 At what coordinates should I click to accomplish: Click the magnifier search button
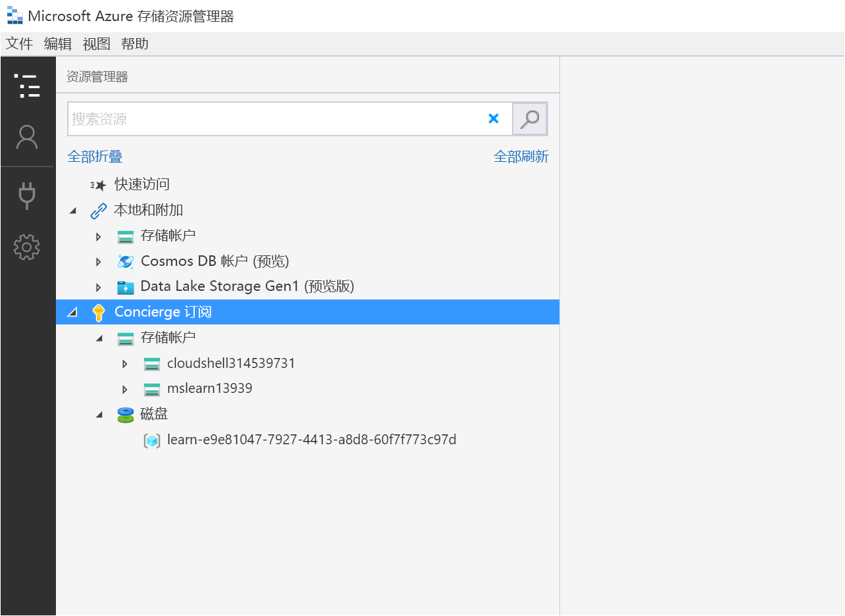coord(530,119)
